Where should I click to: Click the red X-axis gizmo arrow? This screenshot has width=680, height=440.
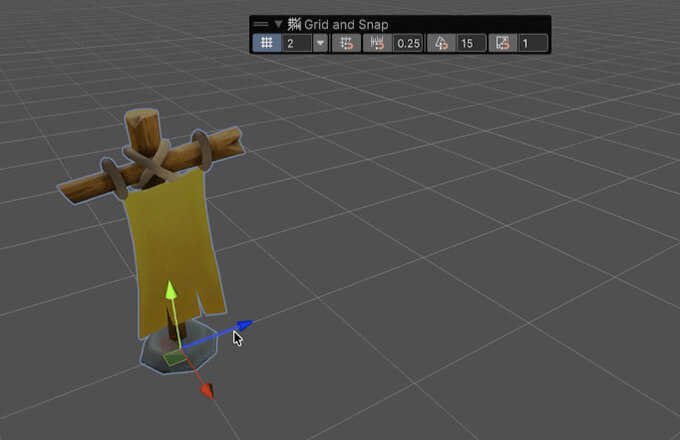tap(207, 390)
